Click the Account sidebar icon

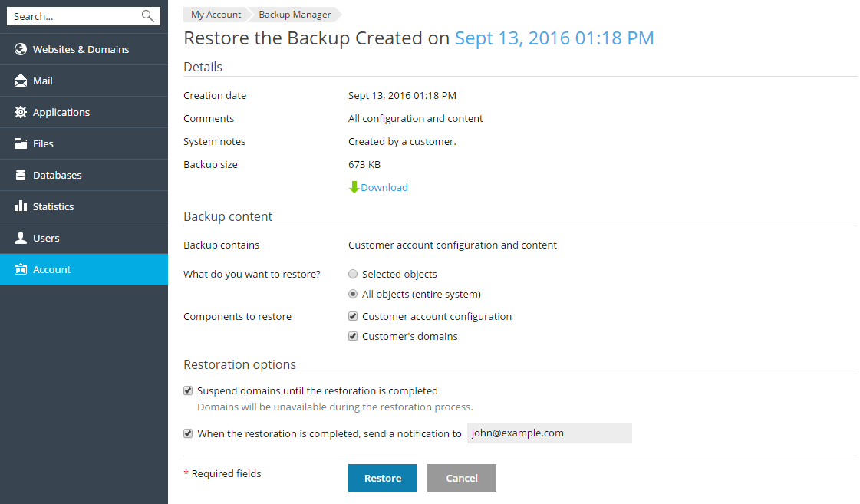(18, 269)
